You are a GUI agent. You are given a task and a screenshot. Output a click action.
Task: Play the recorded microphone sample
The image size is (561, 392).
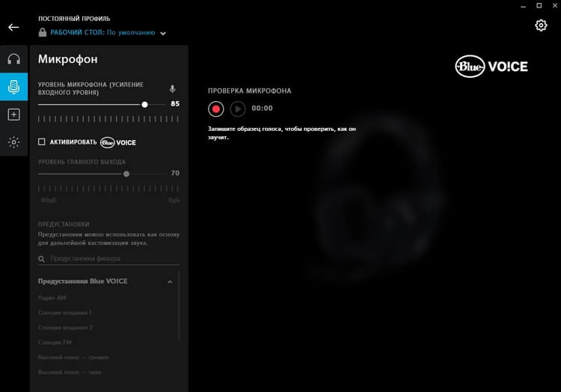pos(238,108)
